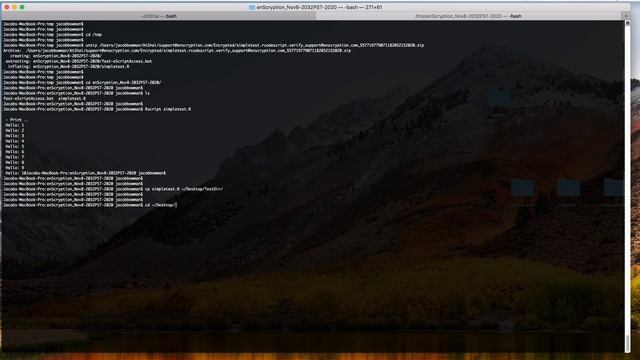Image resolution: width=640 pixels, height=360 pixels.
Task: Click the 'Hello: 1' output line
Action: [x=15, y=125]
